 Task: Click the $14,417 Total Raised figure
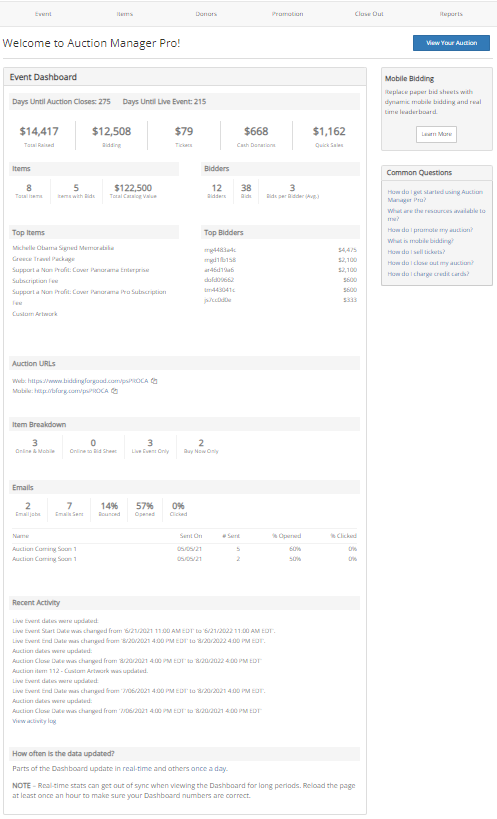39,132
